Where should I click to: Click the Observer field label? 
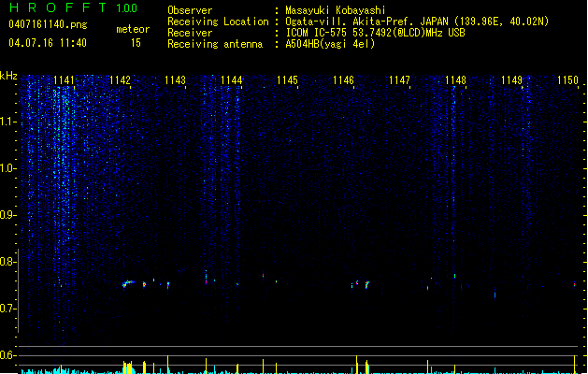pos(190,10)
